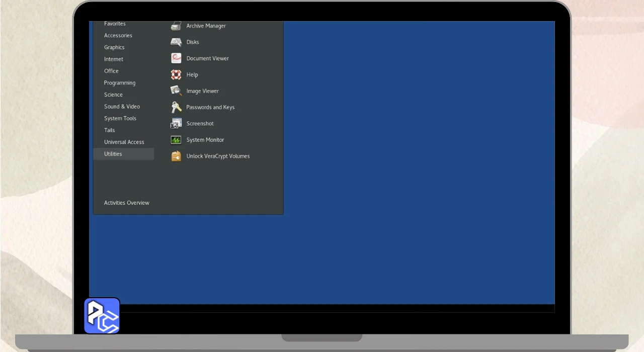
Task: Click Activities Overview link
Action: click(127, 203)
